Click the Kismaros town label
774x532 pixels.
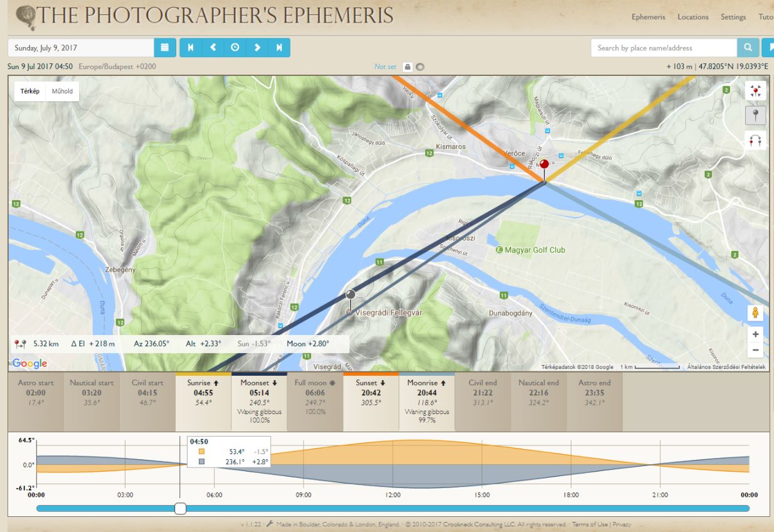[x=451, y=146]
